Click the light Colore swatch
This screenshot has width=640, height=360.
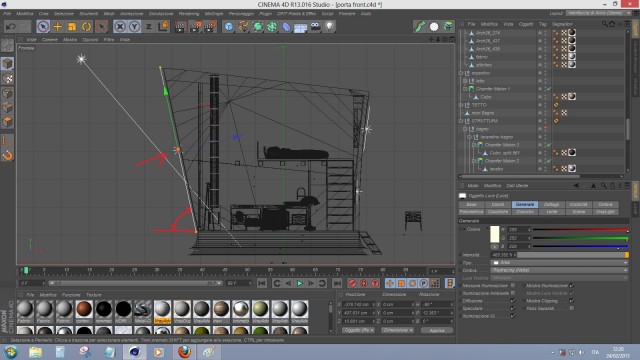(494, 234)
